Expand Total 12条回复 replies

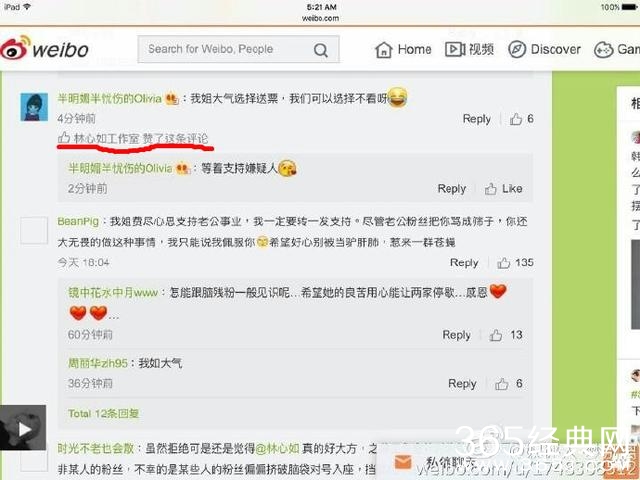103,413
